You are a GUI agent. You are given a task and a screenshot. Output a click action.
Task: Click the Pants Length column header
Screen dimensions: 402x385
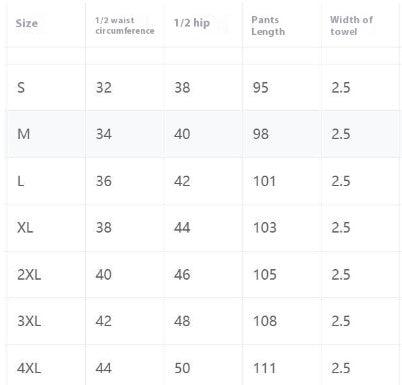268,26
